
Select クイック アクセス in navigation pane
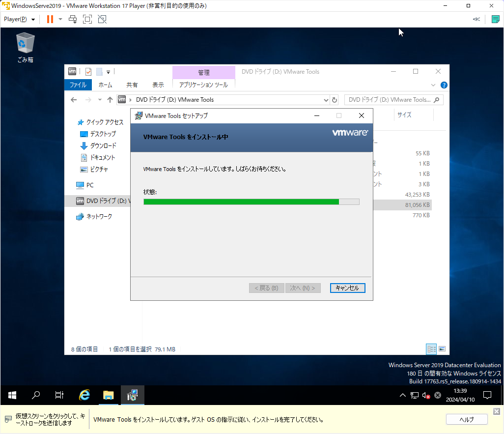(101, 122)
